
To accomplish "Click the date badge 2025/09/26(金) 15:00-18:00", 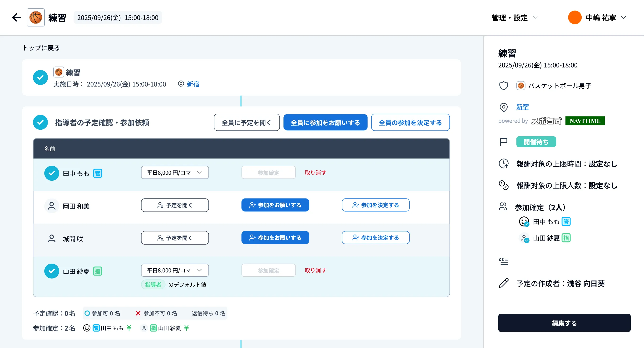I will click(118, 17).
